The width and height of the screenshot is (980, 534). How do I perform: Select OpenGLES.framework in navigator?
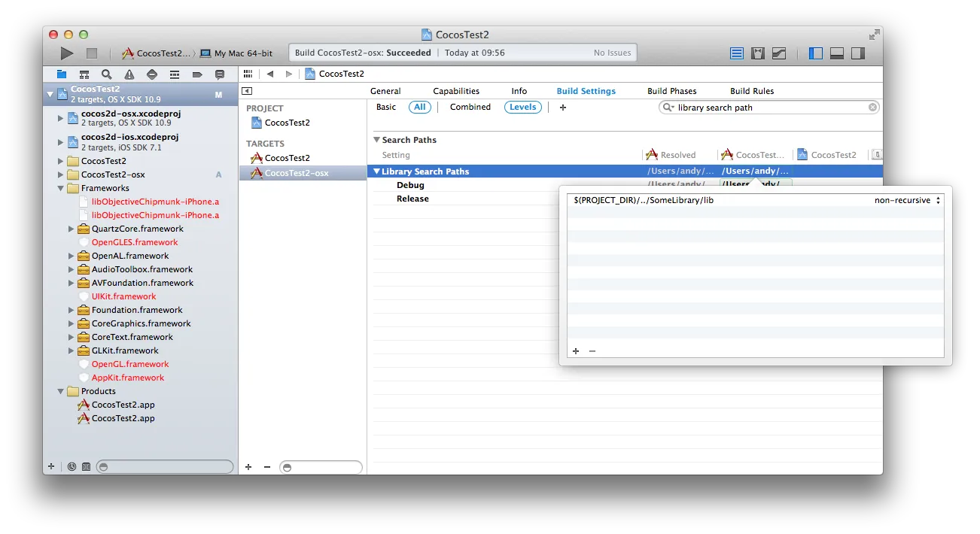pyautogui.click(x=135, y=242)
